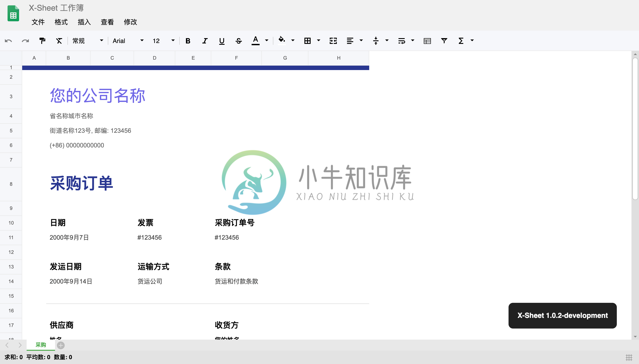
Task: Select row 8 header
Action: [x=11, y=184]
